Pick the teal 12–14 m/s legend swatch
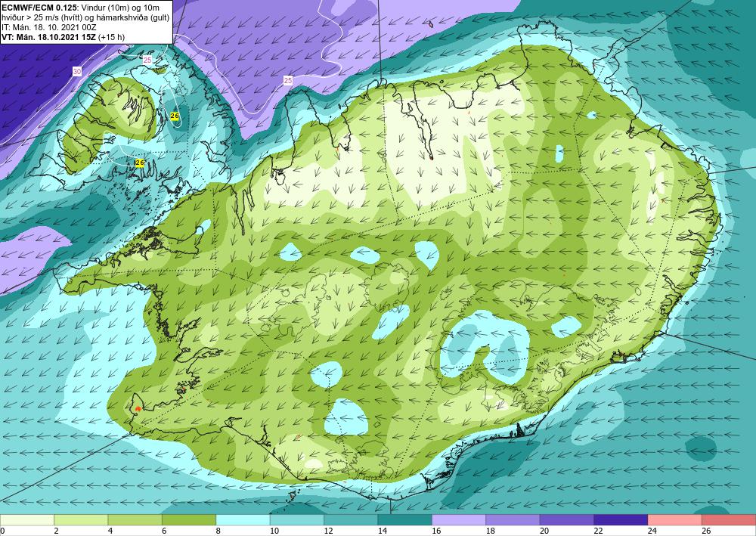Image resolution: width=756 pixels, height=536 pixels. (351, 520)
